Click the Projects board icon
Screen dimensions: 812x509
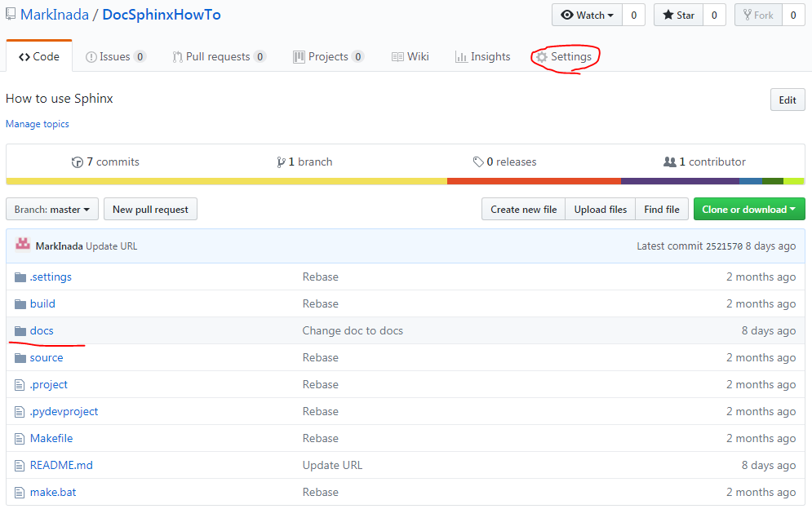tap(299, 57)
